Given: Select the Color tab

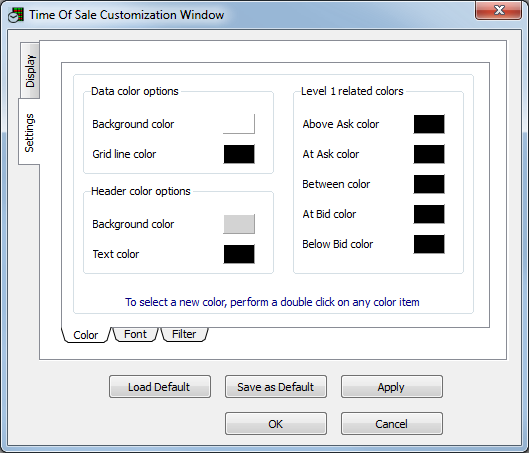Looking at the screenshot, I should [86, 335].
